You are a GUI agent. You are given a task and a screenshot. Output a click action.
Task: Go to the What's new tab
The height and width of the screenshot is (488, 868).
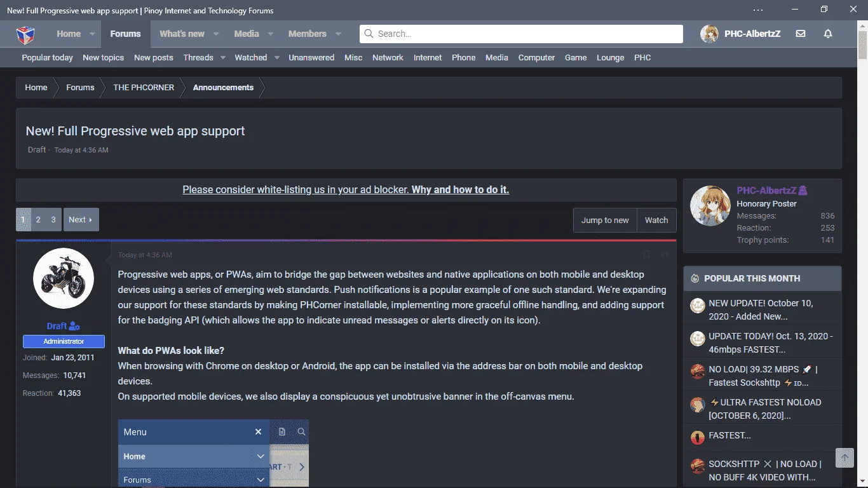pos(182,34)
